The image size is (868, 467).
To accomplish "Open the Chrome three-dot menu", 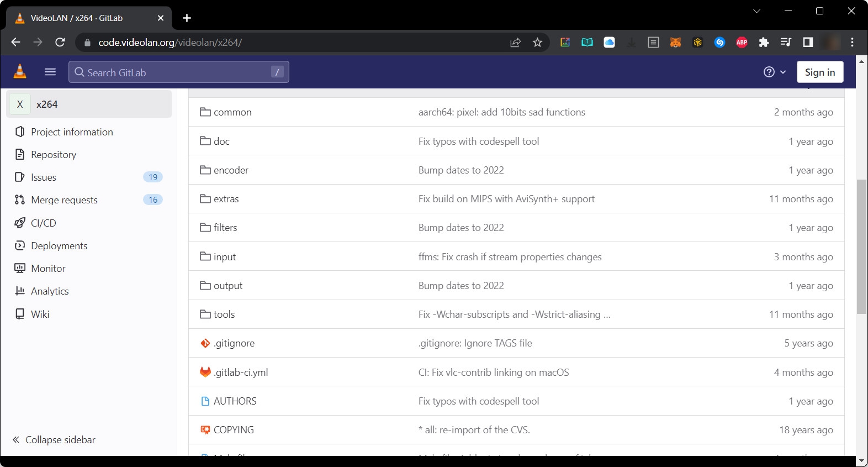I will coord(853,43).
